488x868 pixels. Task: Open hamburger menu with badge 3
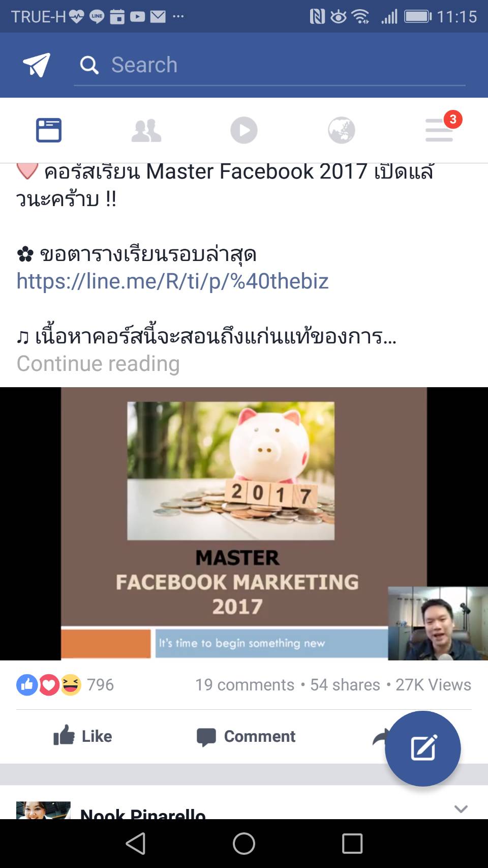point(440,129)
